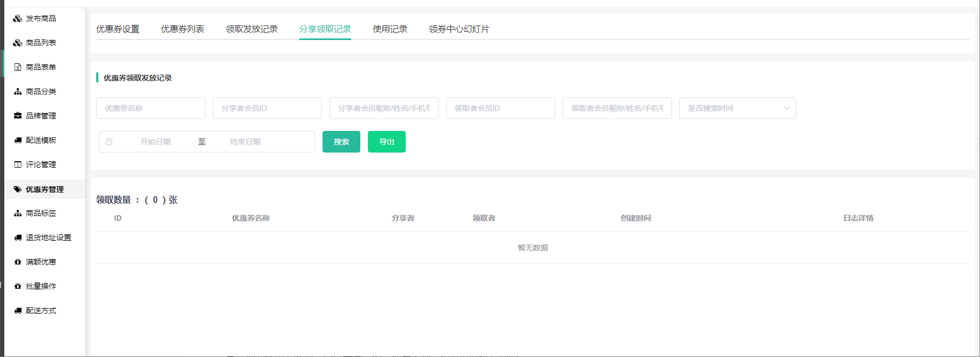The image size is (980, 357).
Task: Click the 满额优惠 gift icon
Action: 18,262
